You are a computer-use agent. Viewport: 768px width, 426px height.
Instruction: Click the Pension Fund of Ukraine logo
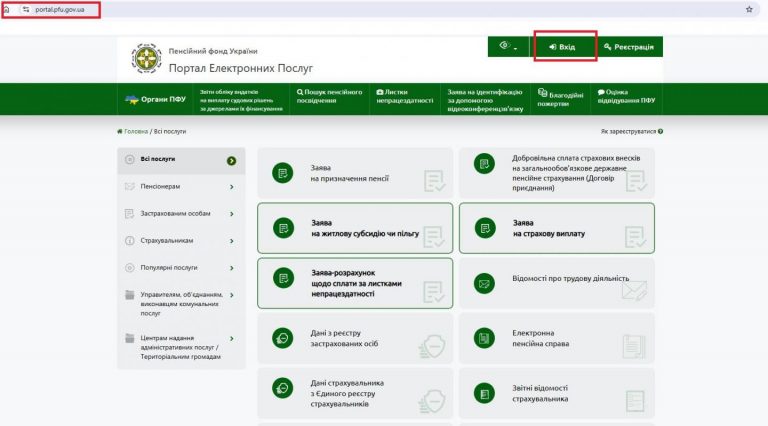146,60
